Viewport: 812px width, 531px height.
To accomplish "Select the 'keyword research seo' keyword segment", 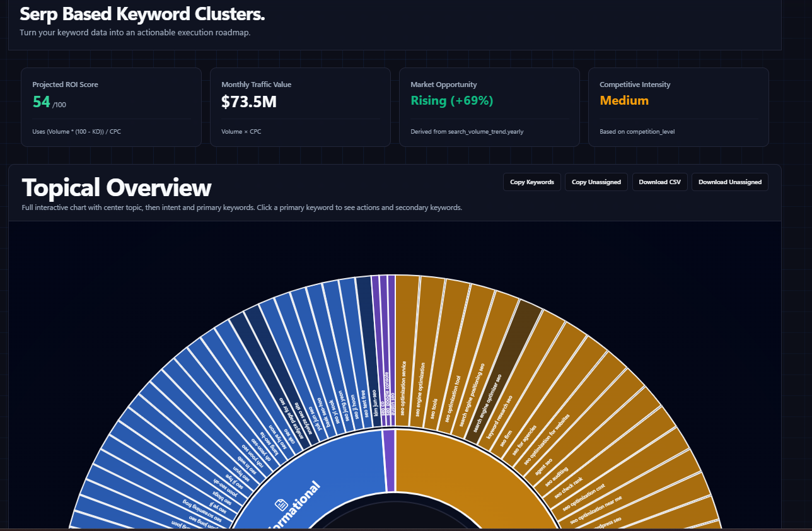I will [519, 381].
